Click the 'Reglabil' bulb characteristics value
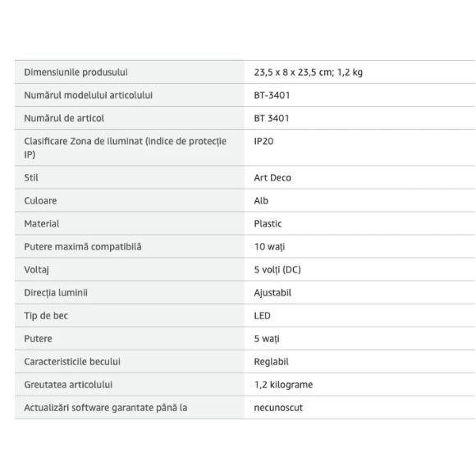Image resolution: width=476 pixels, height=476 pixels. pos(271,362)
